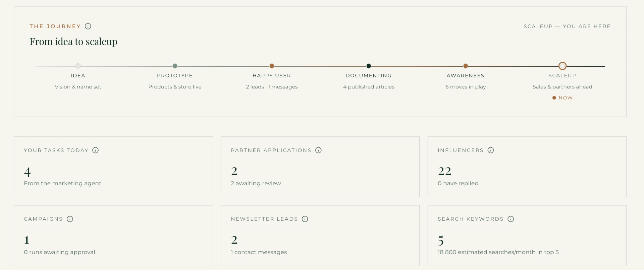Click 'From the marketing agent' text
Viewport: 644px width, 270px height.
point(62,183)
